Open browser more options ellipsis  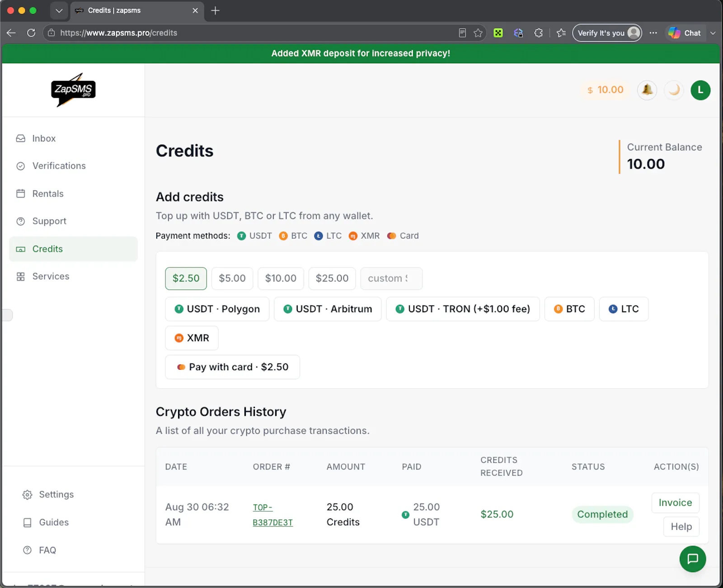click(653, 33)
